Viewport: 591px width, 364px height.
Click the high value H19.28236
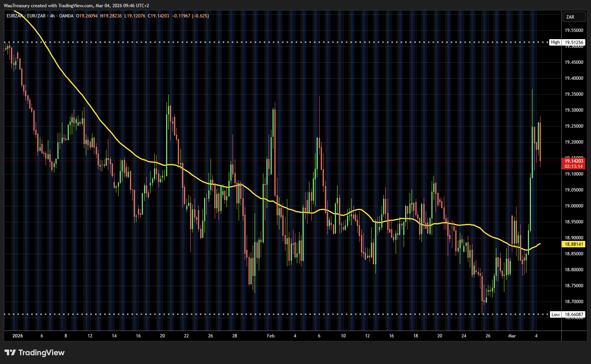click(111, 16)
